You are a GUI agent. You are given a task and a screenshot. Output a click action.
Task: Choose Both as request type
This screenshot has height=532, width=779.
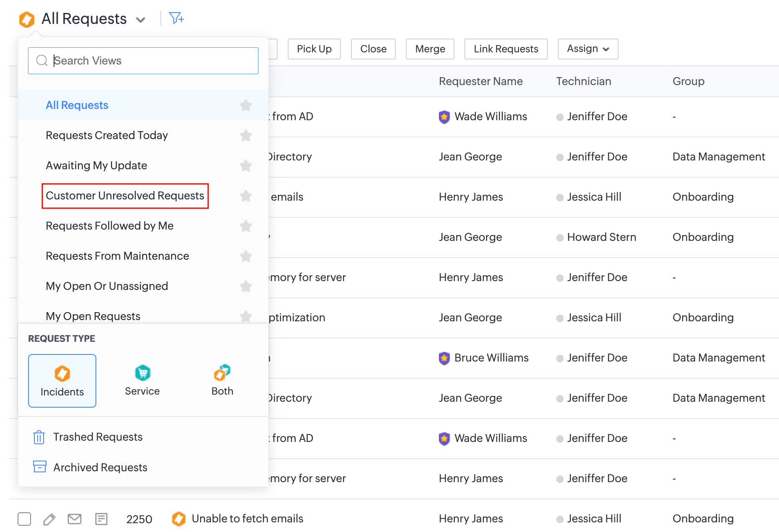(222, 380)
